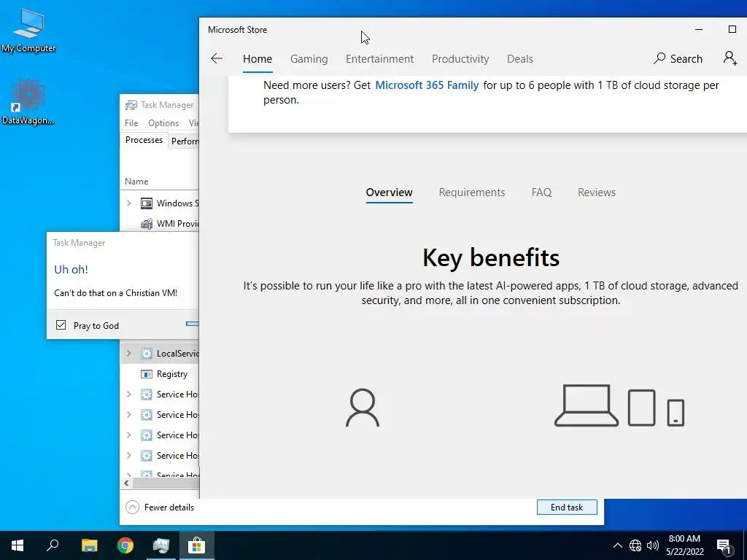
Task: Switch to Task Manager on taskbar
Action: (161, 545)
